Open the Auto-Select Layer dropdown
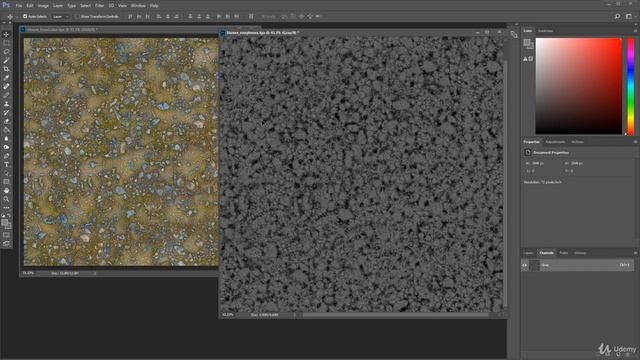This screenshot has width=640, height=360. (x=61, y=16)
